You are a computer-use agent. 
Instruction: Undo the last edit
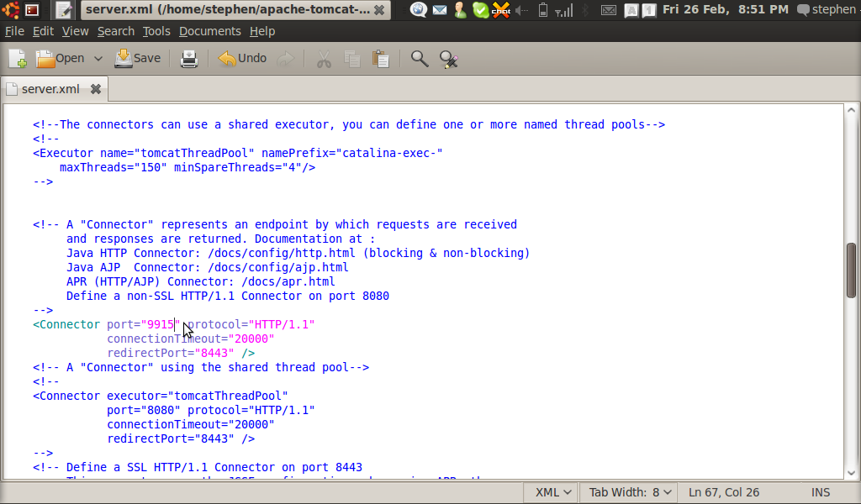point(241,59)
